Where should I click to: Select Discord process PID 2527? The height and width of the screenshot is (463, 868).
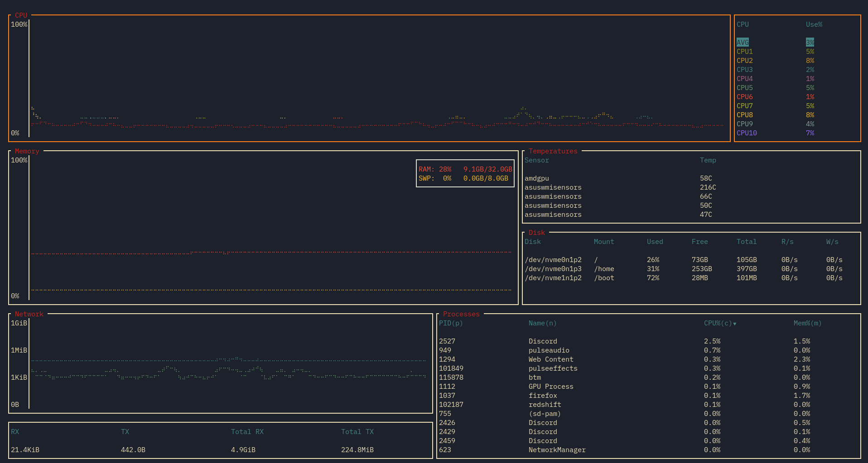click(648, 341)
